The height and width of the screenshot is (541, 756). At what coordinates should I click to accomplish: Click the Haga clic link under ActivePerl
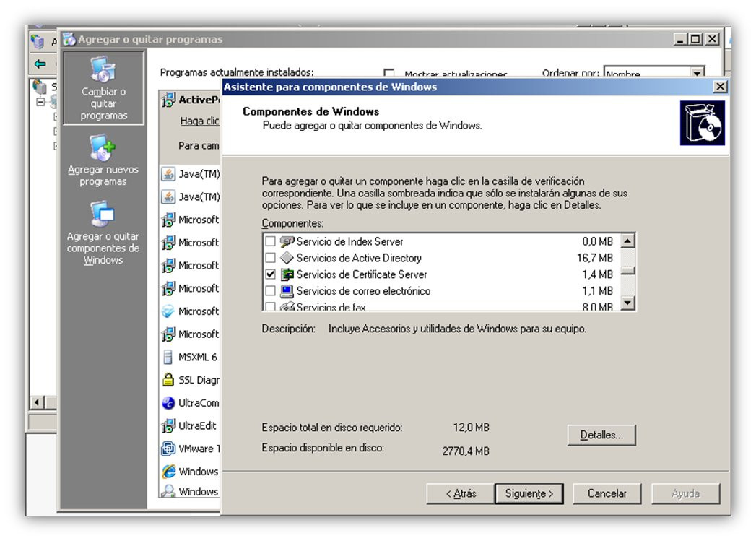(199, 121)
